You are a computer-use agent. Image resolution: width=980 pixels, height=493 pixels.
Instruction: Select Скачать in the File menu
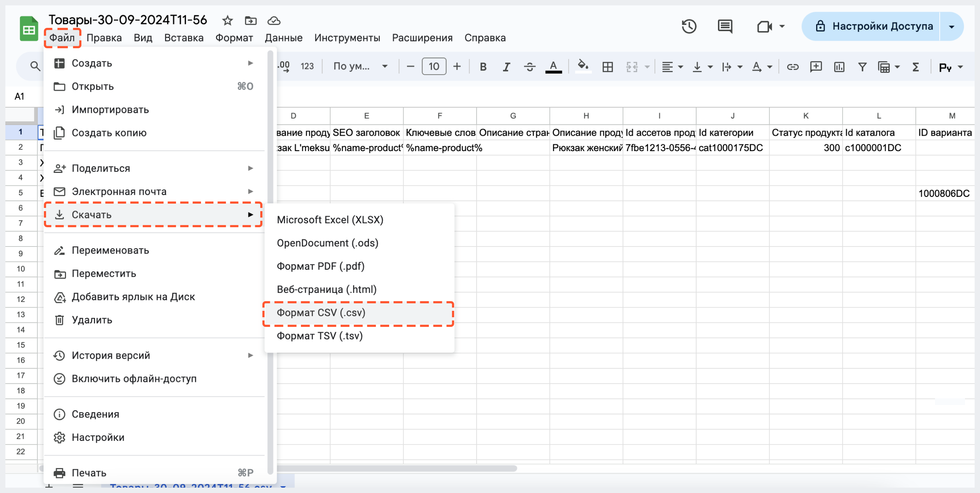[154, 215]
